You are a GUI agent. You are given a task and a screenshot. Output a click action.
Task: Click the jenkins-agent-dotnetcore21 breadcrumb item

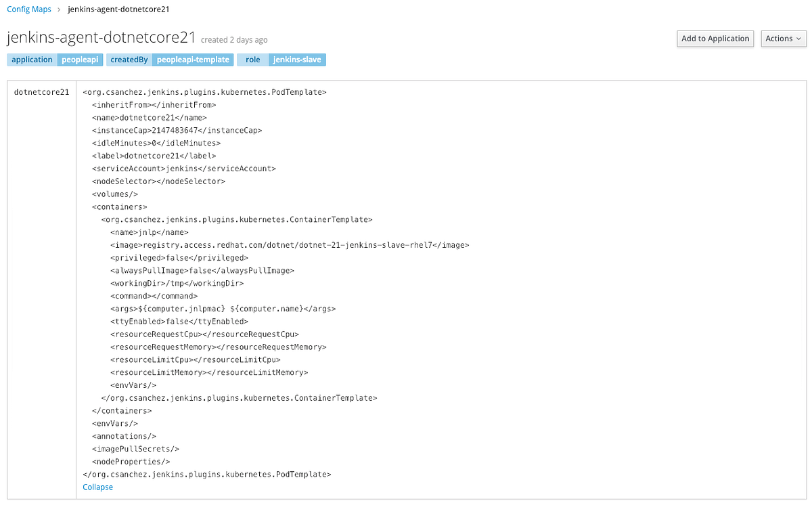(118, 9)
